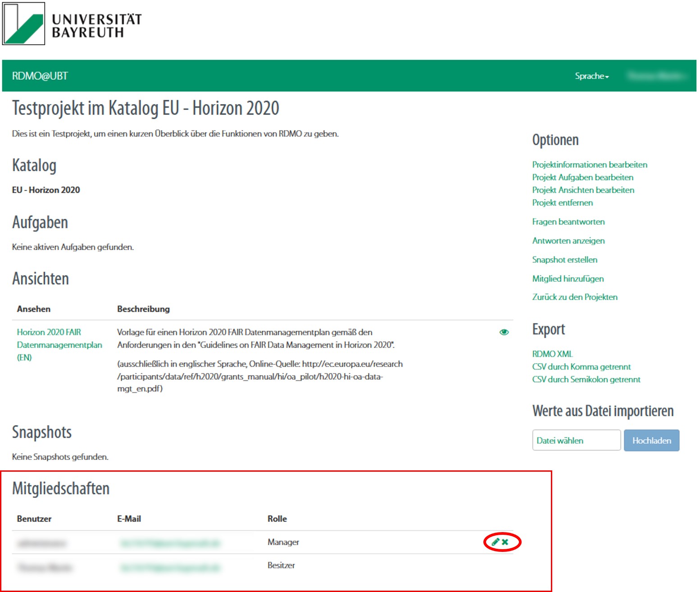This screenshot has width=700, height=592.
Task: Click the pencil edit icon in Manager row
Action: (495, 542)
